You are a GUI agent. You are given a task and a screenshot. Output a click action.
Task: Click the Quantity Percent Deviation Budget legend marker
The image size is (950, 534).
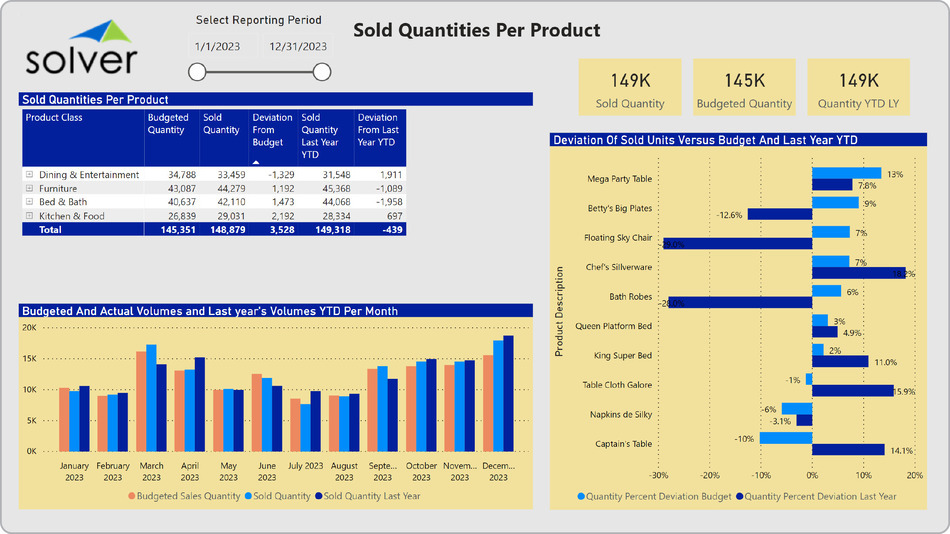click(x=580, y=496)
